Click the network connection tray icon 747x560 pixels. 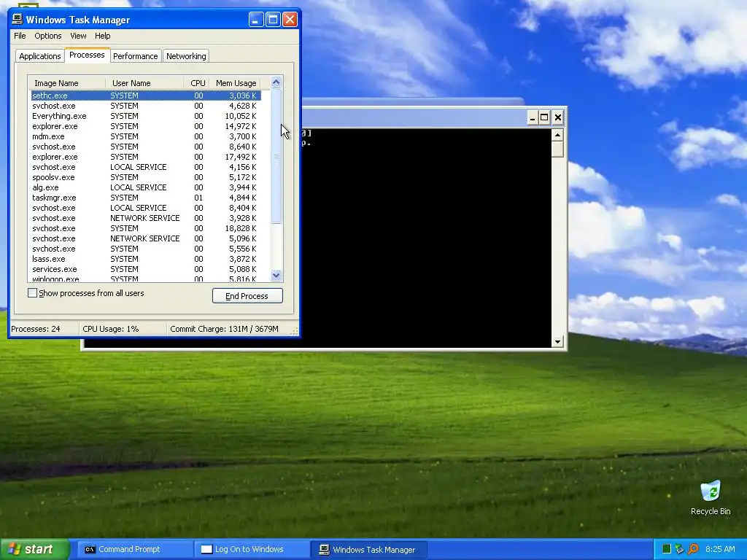point(680,549)
